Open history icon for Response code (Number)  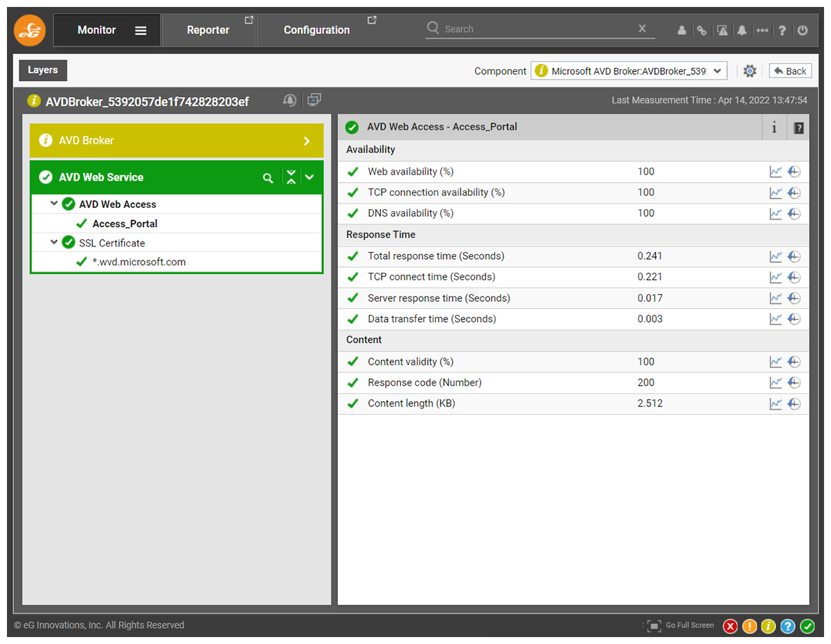click(x=794, y=382)
